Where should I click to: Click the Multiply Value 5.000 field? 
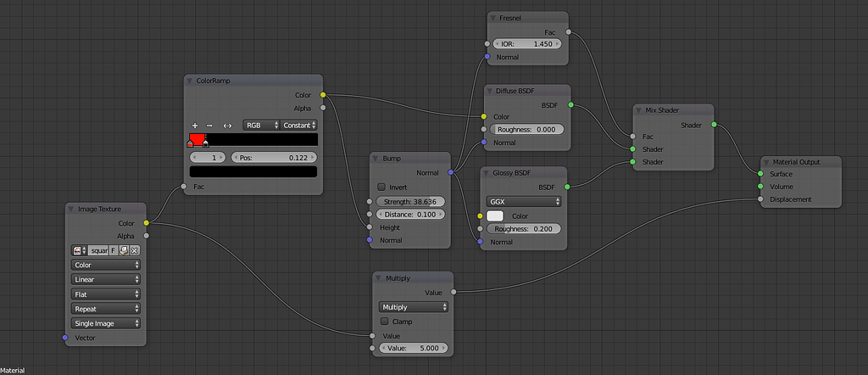pyautogui.click(x=413, y=349)
